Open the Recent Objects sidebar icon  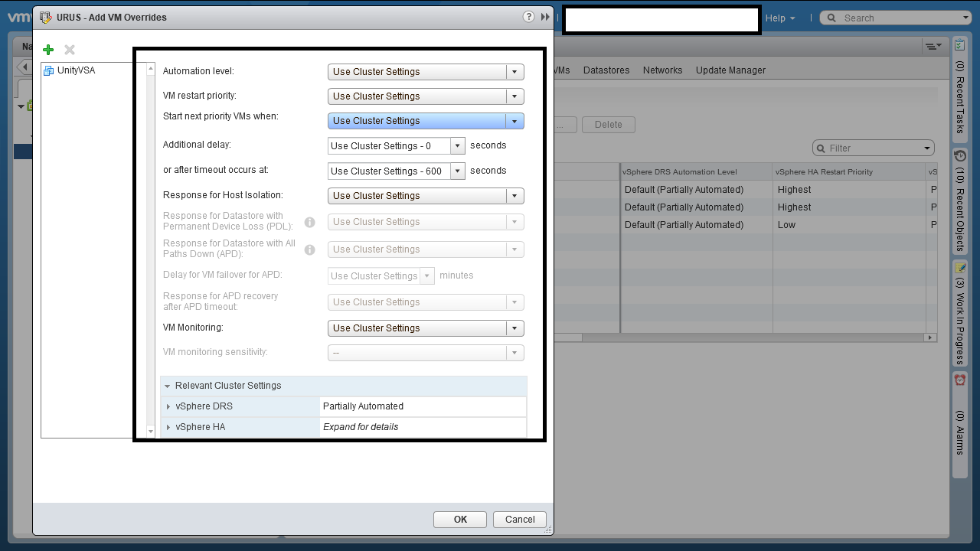coord(959,155)
